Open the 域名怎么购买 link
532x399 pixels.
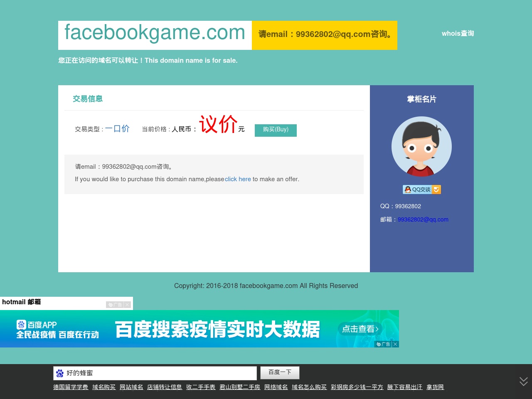[x=309, y=387]
